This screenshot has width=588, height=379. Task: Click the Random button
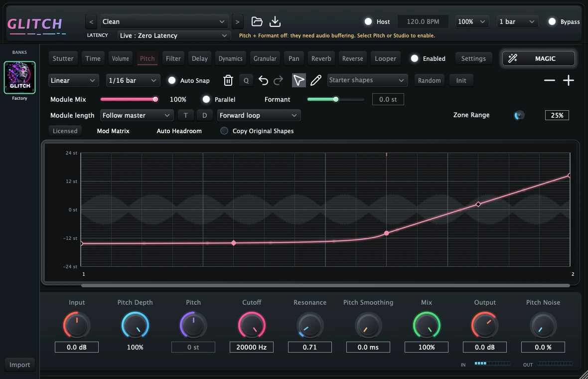click(x=430, y=80)
